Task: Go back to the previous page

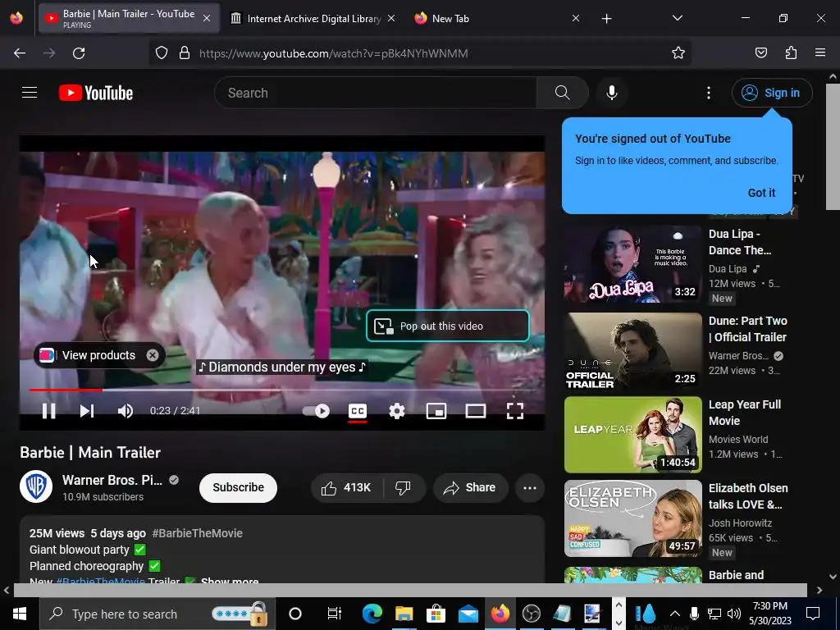Action: 20,53
